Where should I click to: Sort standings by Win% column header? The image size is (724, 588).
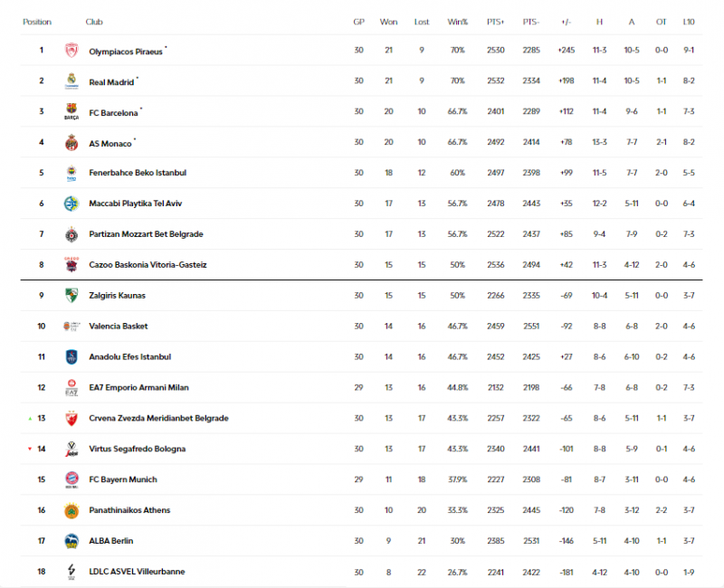(x=457, y=22)
